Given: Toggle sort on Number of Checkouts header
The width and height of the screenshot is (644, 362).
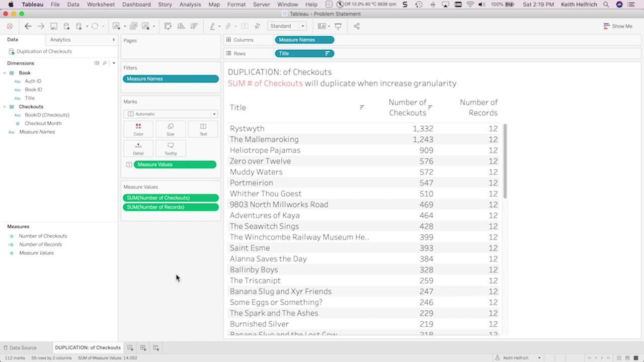Looking at the screenshot, I should point(430,107).
